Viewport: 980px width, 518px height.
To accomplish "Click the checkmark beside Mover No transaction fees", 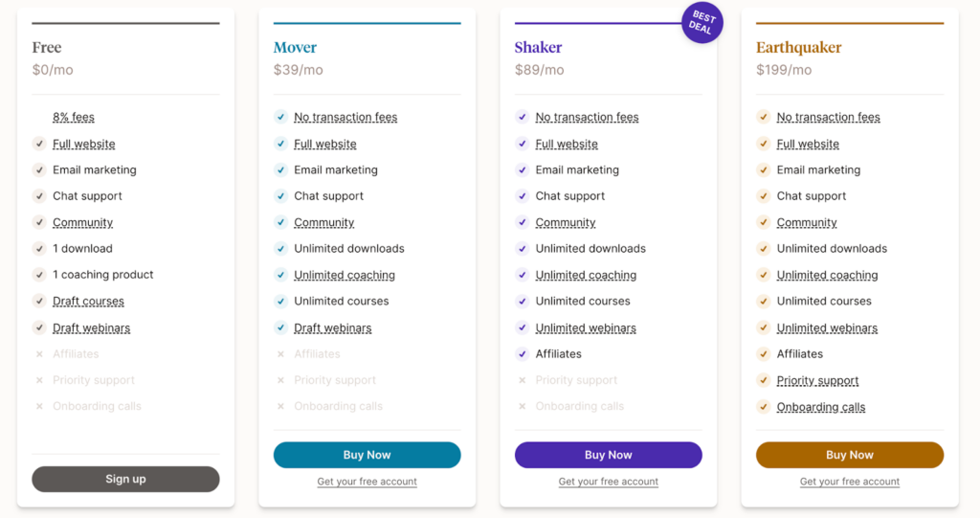I will click(280, 117).
